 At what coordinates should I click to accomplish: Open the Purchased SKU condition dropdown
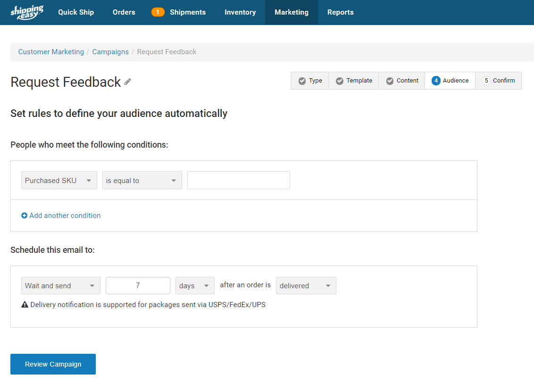[x=59, y=180]
